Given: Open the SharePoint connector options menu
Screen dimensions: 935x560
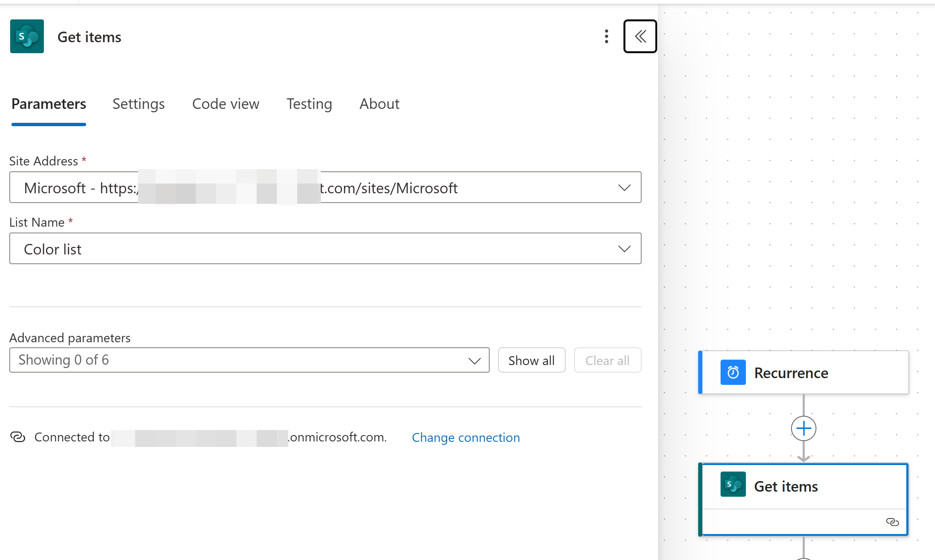Looking at the screenshot, I should 607,37.
